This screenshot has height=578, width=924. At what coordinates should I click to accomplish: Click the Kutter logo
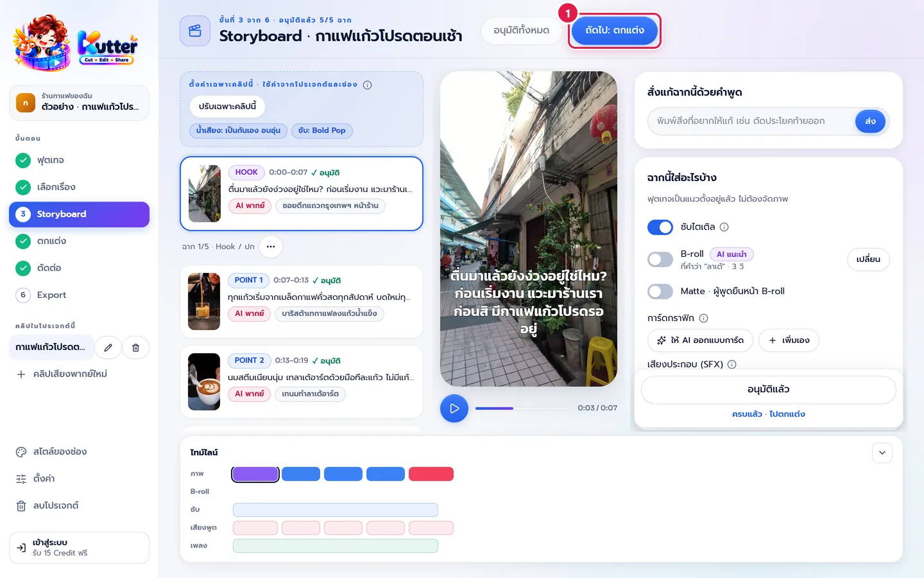pyautogui.click(x=76, y=43)
